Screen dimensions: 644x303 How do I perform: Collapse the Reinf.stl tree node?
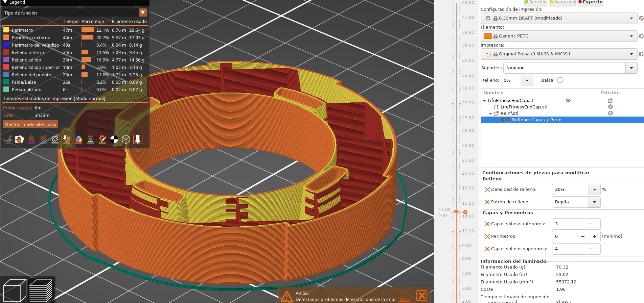click(x=490, y=113)
